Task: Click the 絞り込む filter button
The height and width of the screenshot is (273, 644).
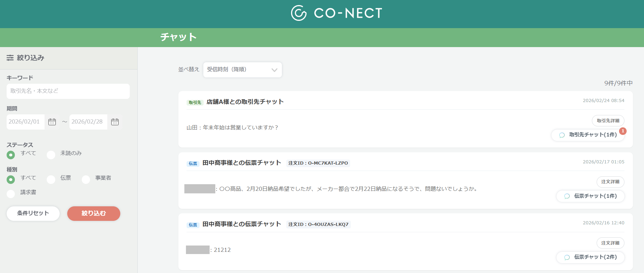Action: click(x=94, y=213)
